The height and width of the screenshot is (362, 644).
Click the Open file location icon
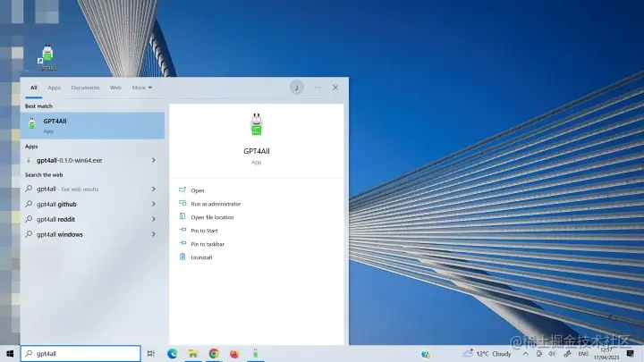point(182,216)
